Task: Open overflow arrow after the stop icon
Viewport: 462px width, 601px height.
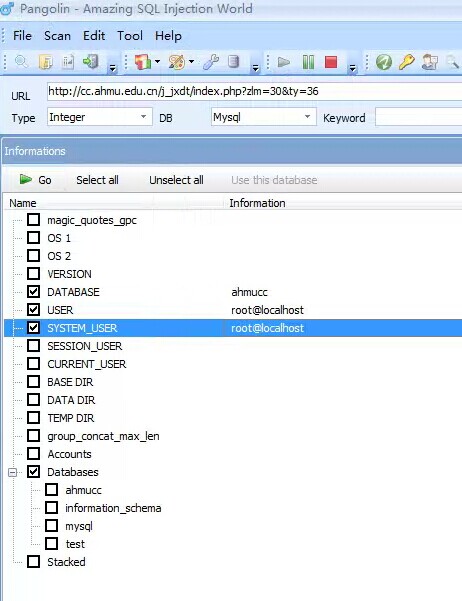Action: (x=353, y=68)
